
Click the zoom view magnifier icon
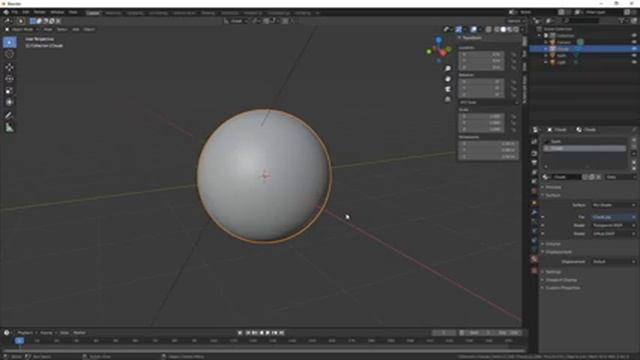pyautogui.click(x=448, y=69)
